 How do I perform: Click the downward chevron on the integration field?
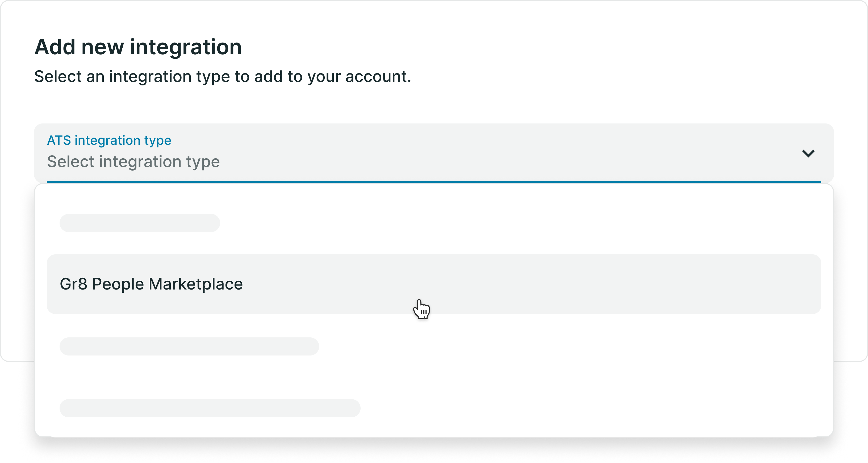(x=808, y=154)
